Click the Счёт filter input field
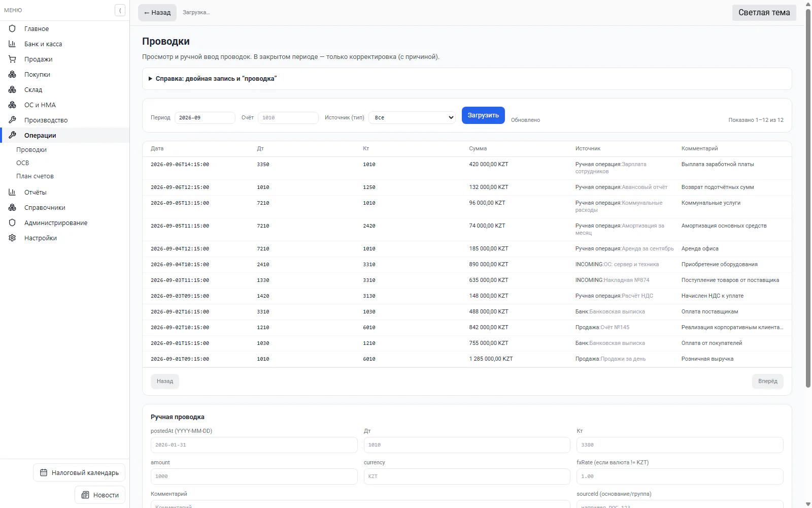The width and height of the screenshot is (812, 508). point(288,118)
